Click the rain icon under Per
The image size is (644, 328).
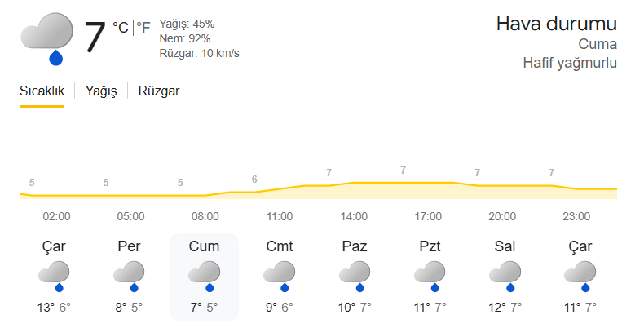(129, 276)
